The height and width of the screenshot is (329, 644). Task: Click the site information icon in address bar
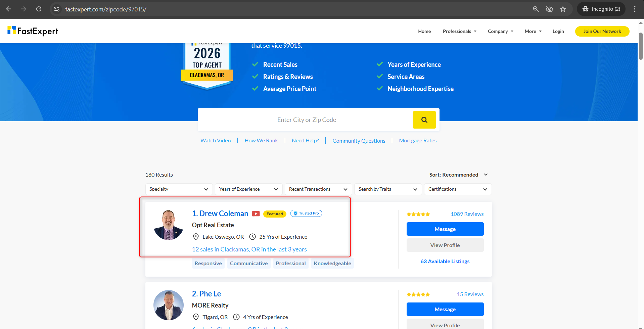click(57, 9)
